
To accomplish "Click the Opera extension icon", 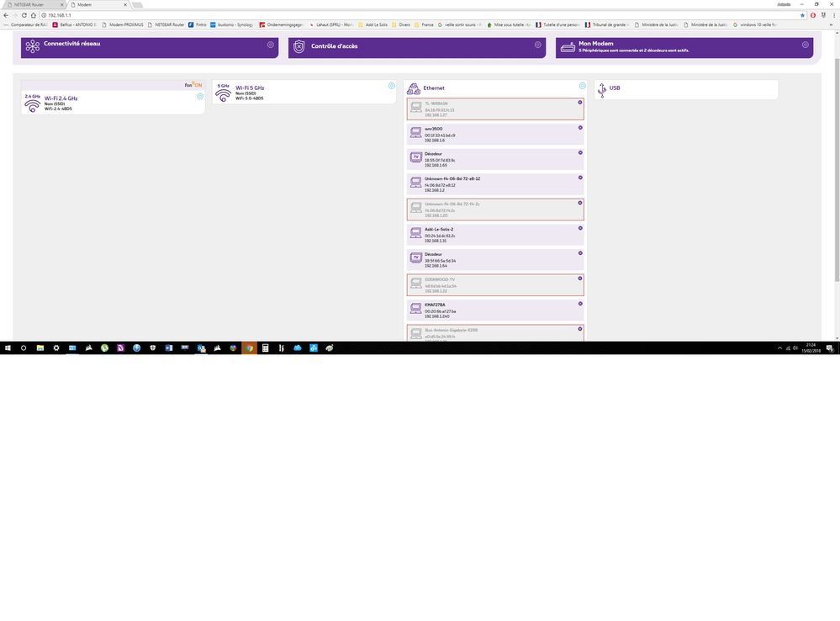I will click(813, 15).
